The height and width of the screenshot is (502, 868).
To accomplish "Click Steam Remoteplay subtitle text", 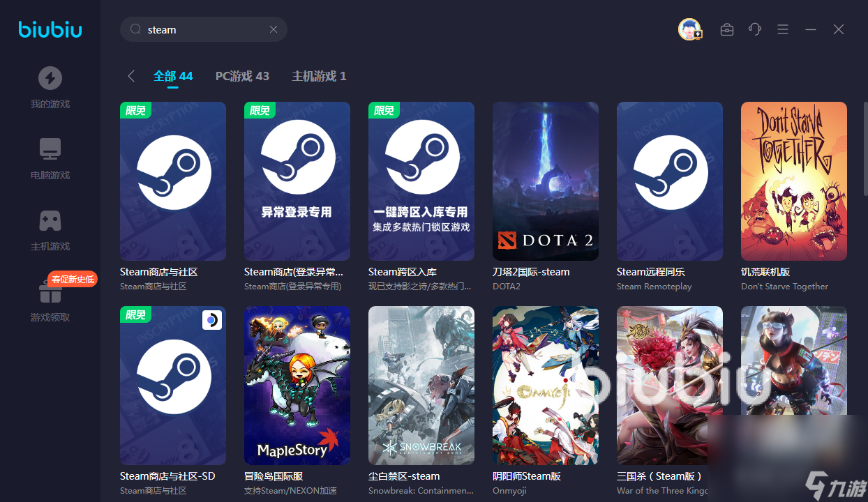I will (x=654, y=287).
